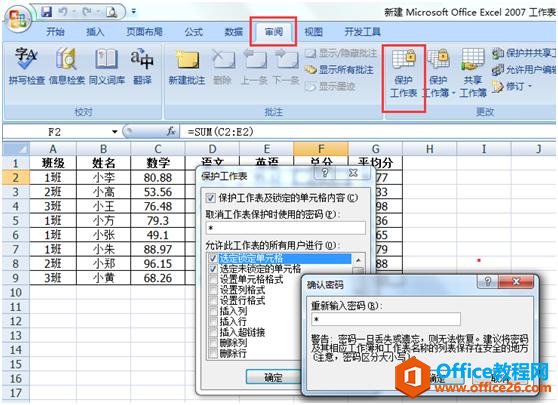558x405 pixels.
Task: Enable 删除行 checkbox
Action: click(213, 353)
